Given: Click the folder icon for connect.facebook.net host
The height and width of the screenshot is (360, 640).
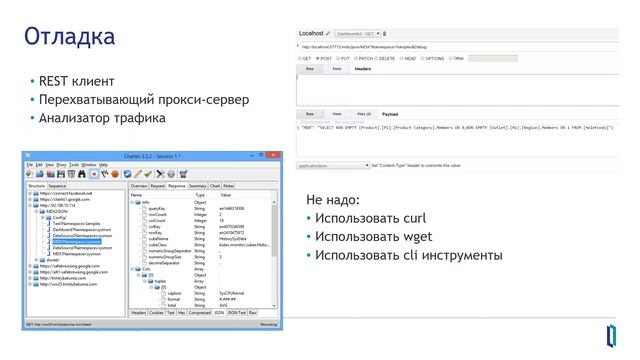Looking at the screenshot, I should (x=36, y=193).
